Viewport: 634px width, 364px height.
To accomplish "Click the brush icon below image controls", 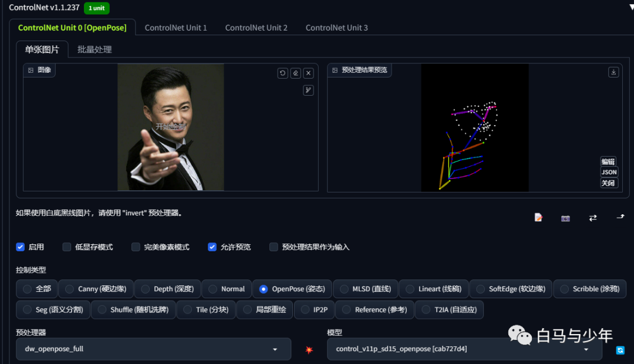I will (309, 90).
